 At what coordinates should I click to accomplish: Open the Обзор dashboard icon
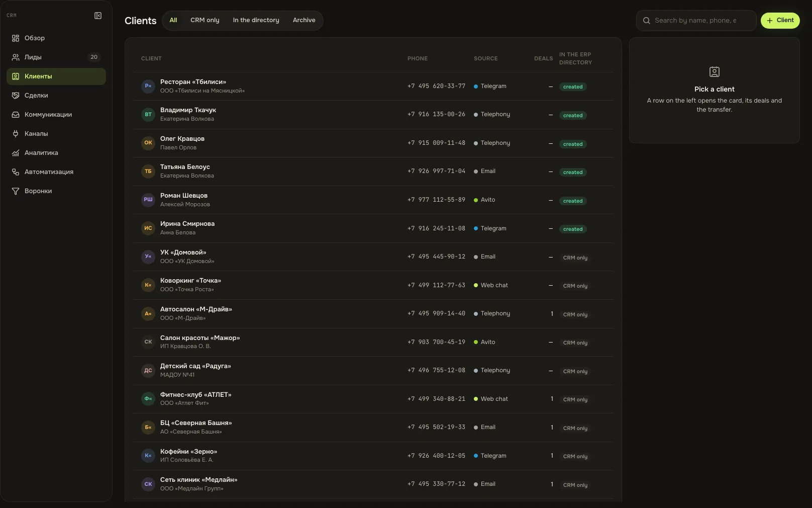[16, 38]
